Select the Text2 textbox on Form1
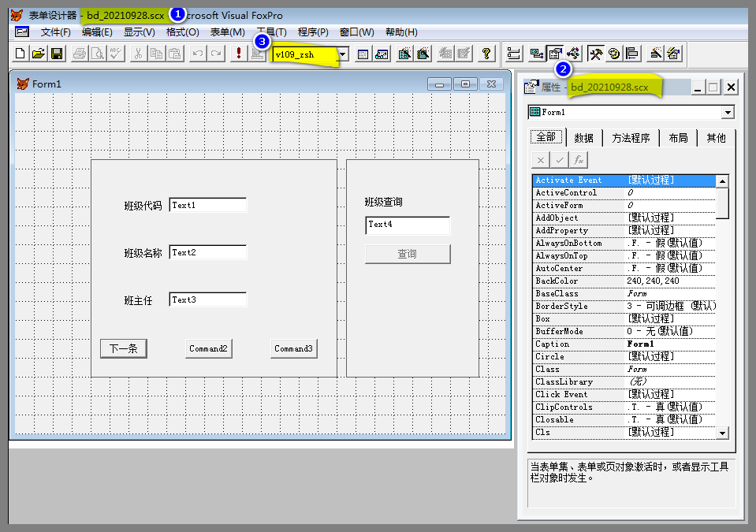756x532 pixels. coord(208,252)
